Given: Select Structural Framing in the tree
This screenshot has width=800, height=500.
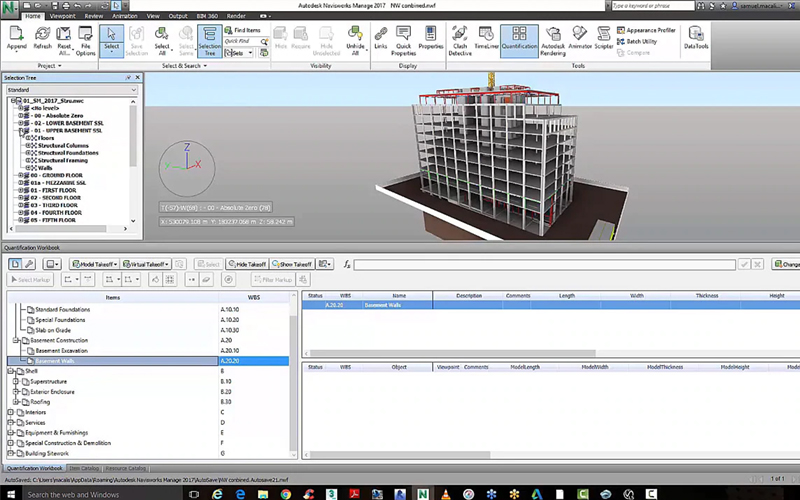Looking at the screenshot, I should [x=62, y=161].
